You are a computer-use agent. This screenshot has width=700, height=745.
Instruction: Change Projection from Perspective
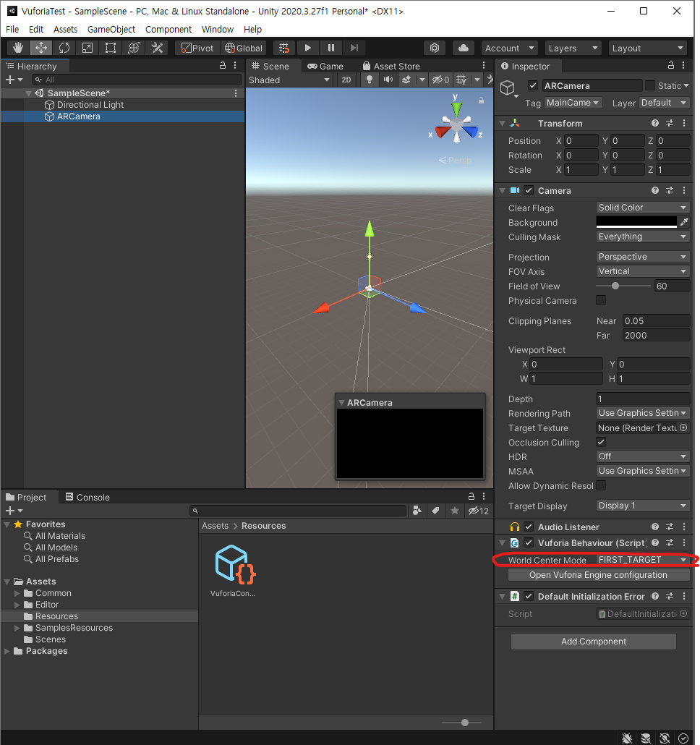click(x=643, y=257)
